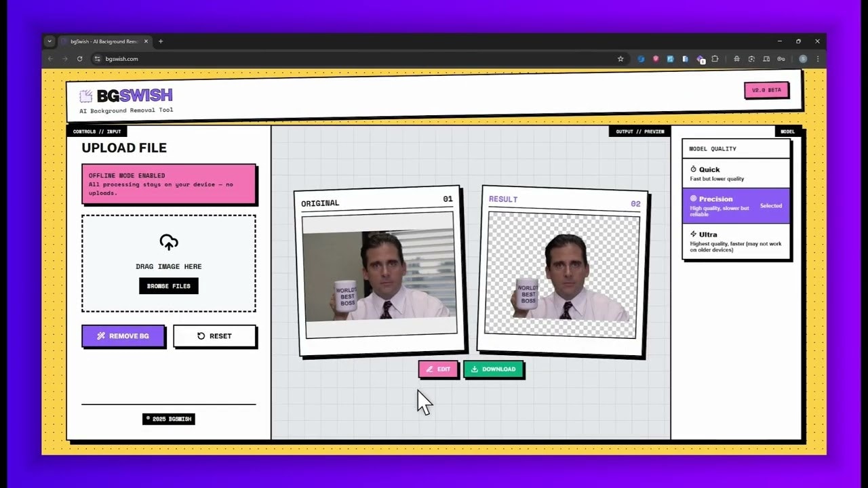
Task: Click the circular arrow icon on Reset
Action: coord(201,336)
